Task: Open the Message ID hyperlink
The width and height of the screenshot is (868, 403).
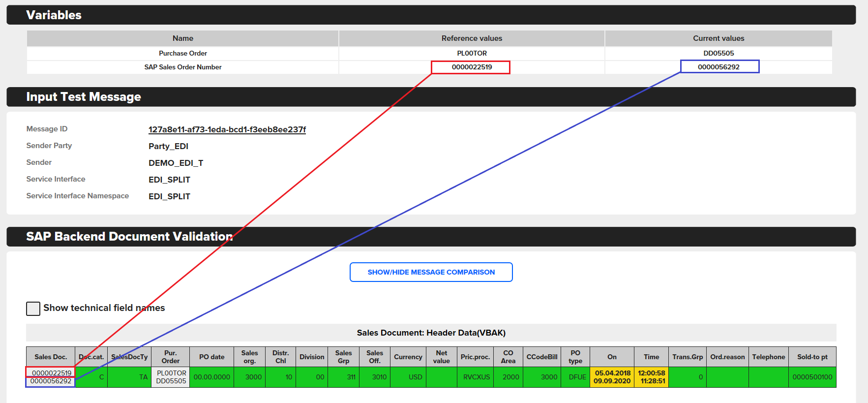Action: pyautogui.click(x=227, y=129)
